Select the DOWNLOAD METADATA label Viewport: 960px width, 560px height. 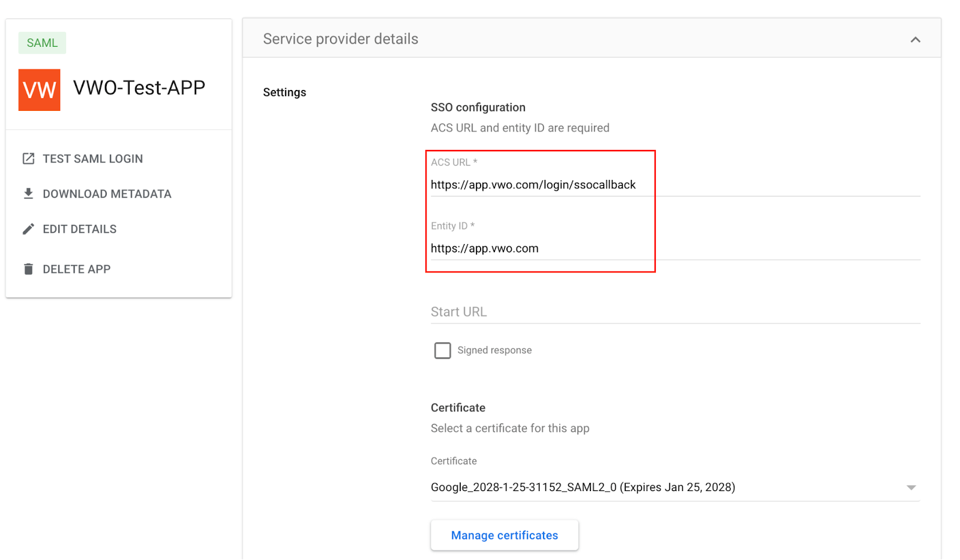[107, 194]
